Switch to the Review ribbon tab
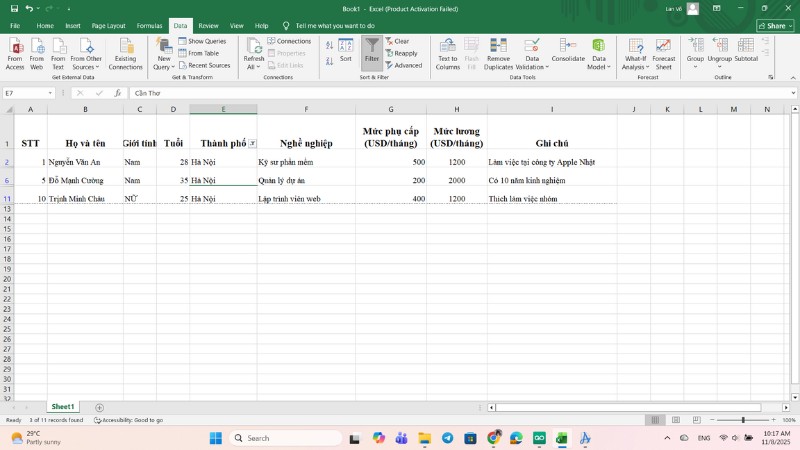The image size is (800, 450). [208, 25]
